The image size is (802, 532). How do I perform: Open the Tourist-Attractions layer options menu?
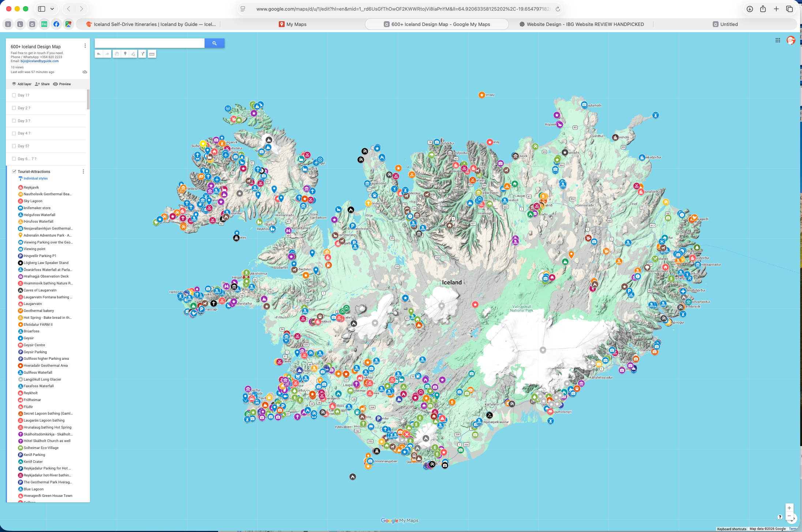83,171
